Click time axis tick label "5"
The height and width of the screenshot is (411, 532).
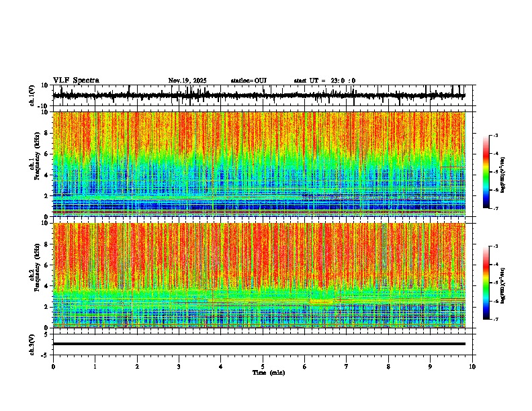[263, 367]
